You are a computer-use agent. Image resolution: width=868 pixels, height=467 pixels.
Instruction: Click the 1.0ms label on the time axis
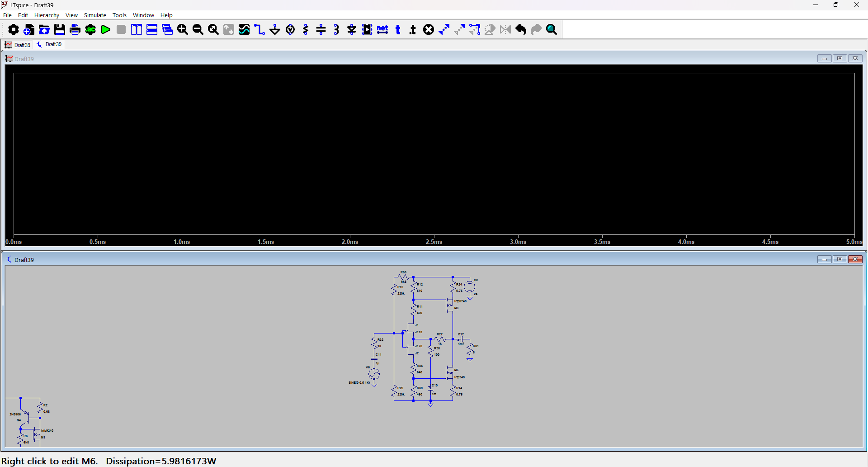(182, 242)
